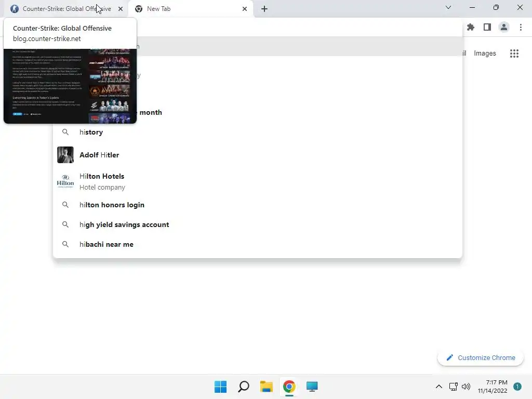The image size is (532, 399).
Task: Click the Chrome favicon on New Tab
Action: pos(138,9)
